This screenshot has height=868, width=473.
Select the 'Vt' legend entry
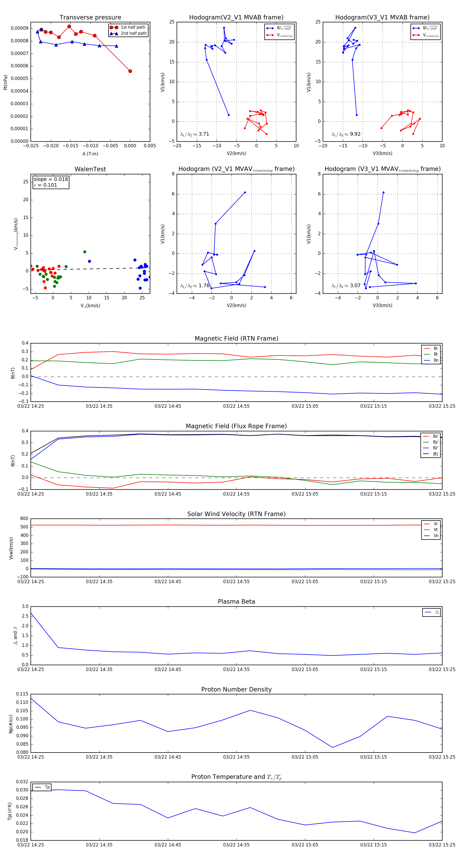click(x=431, y=530)
